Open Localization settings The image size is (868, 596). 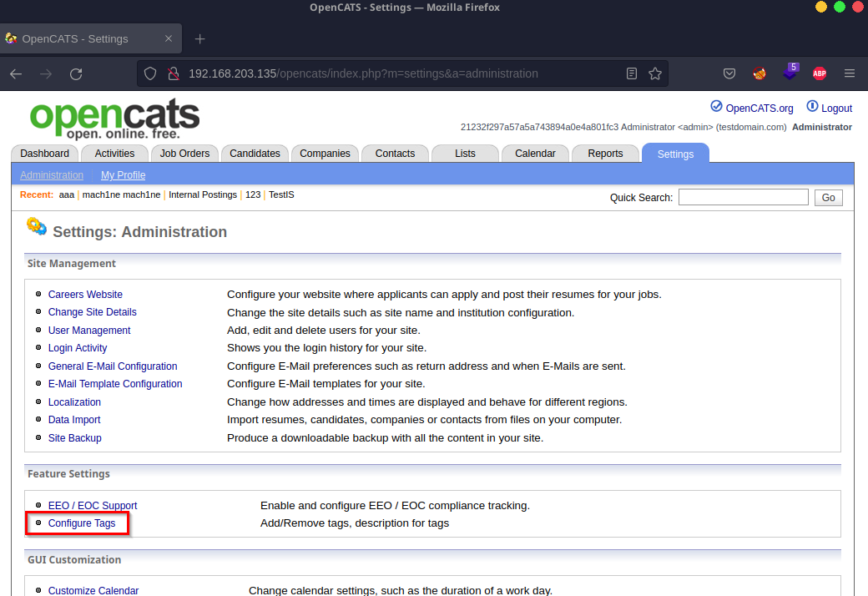pos(74,402)
